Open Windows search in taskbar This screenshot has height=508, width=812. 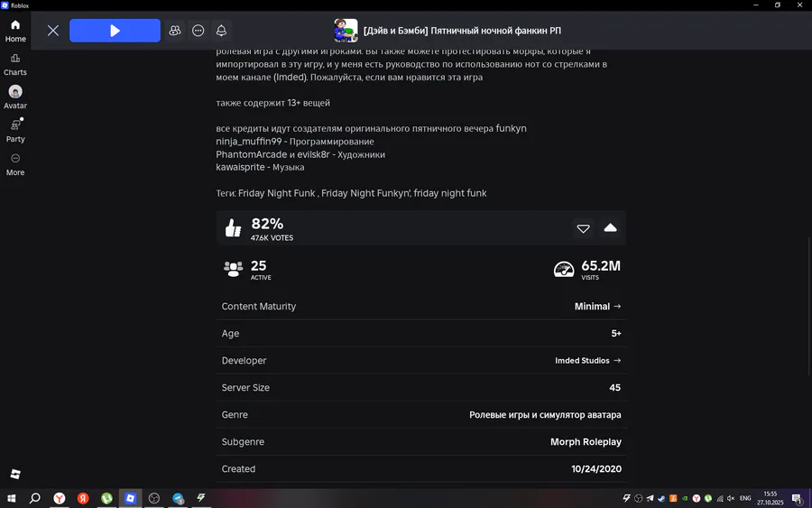[x=34, y=498]
